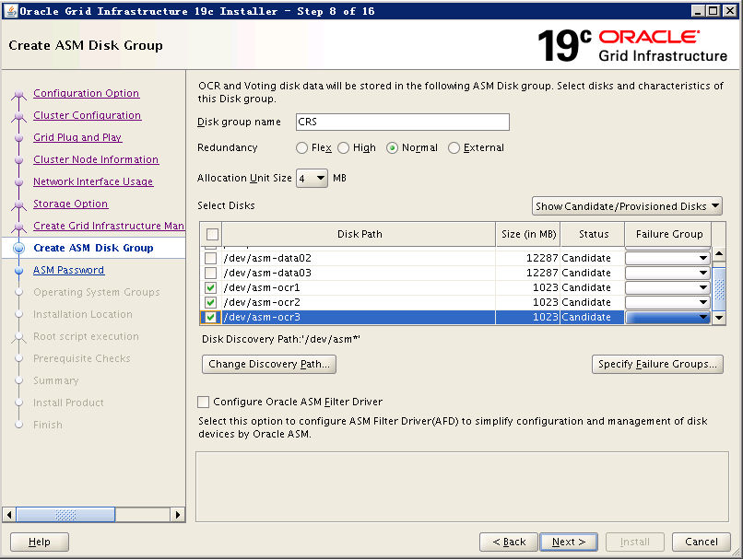Click the steps panel scroll right arrow

coord(178,515)
